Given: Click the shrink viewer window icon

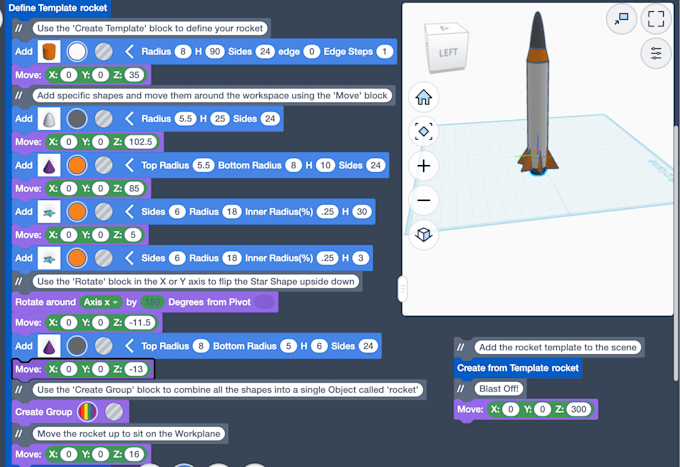Looking at the screenshot, I should (621, 19).
